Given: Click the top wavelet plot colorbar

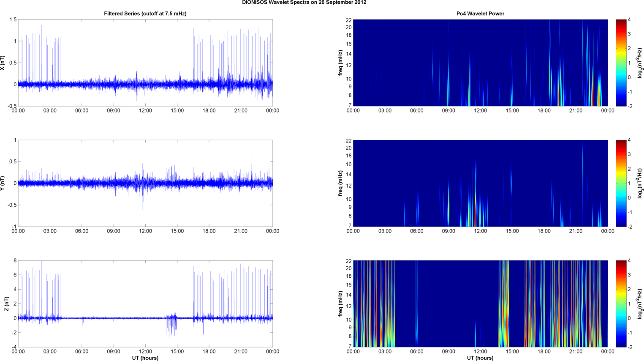Looking at the screenshot, I should 621,63.
